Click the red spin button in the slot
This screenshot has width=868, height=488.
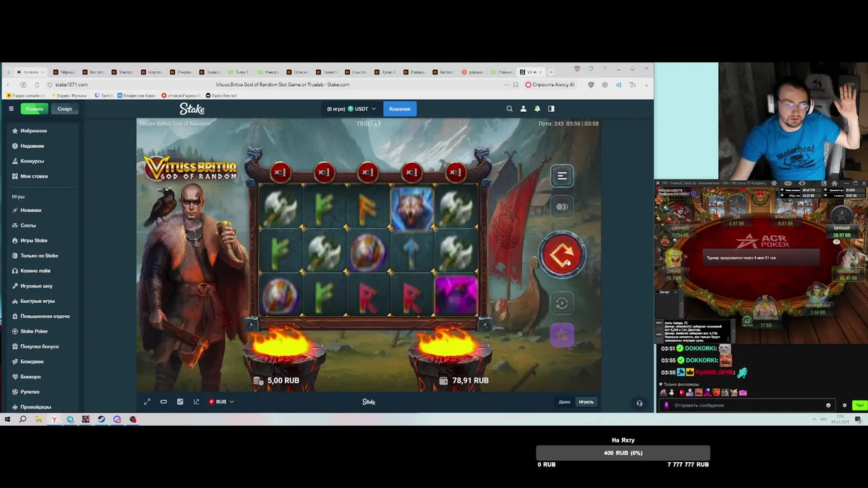pyautogui.click(x=561, y=256)
